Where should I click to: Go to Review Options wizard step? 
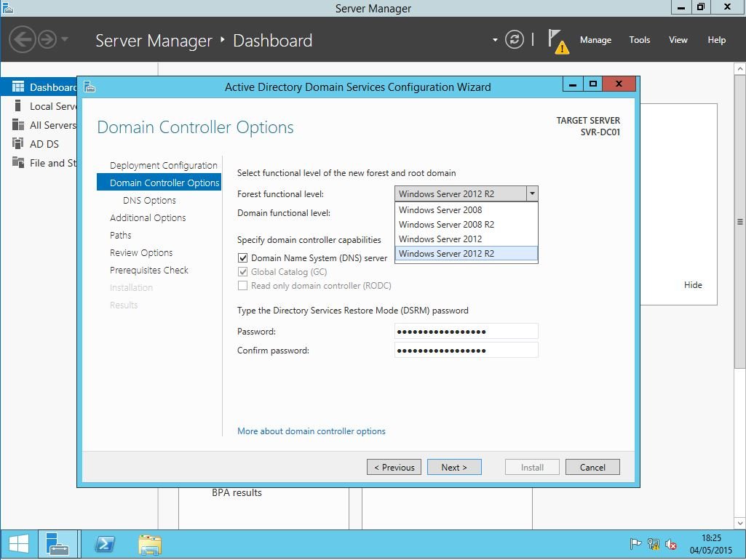point(141,253)
